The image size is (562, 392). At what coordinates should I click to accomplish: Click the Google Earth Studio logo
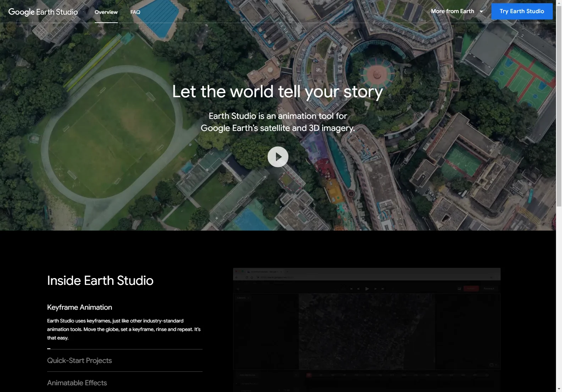tap(43, 12)
